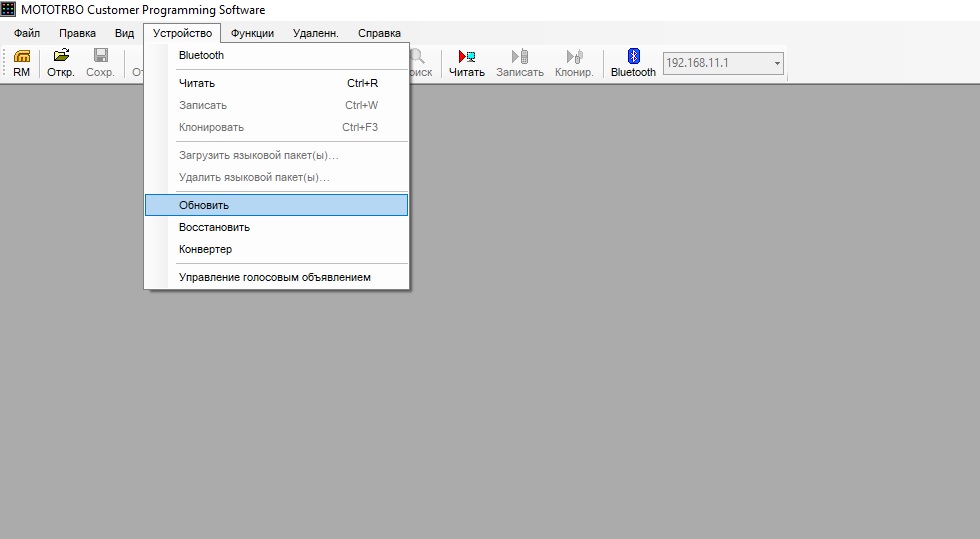Click the 192.168.11.1 combo box field
This screenshot has width=980, height=539.
[x=723, y=63]
